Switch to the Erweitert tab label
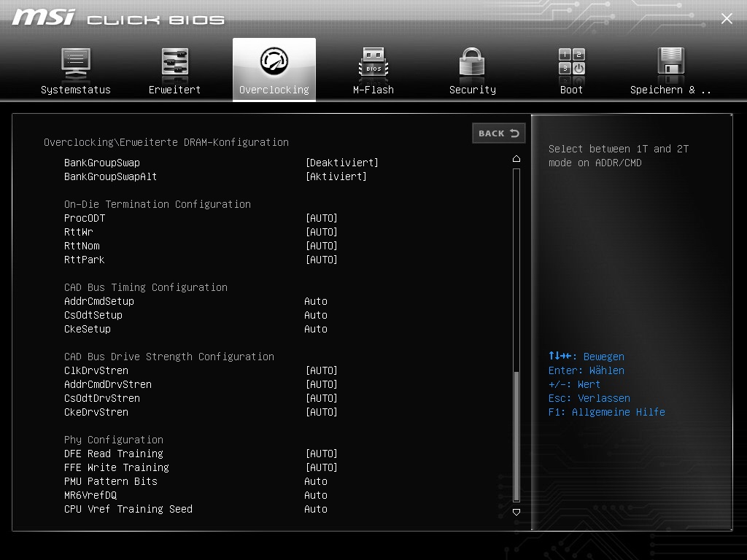The width and height of the screenshot is (747, 560). (175, 90)
